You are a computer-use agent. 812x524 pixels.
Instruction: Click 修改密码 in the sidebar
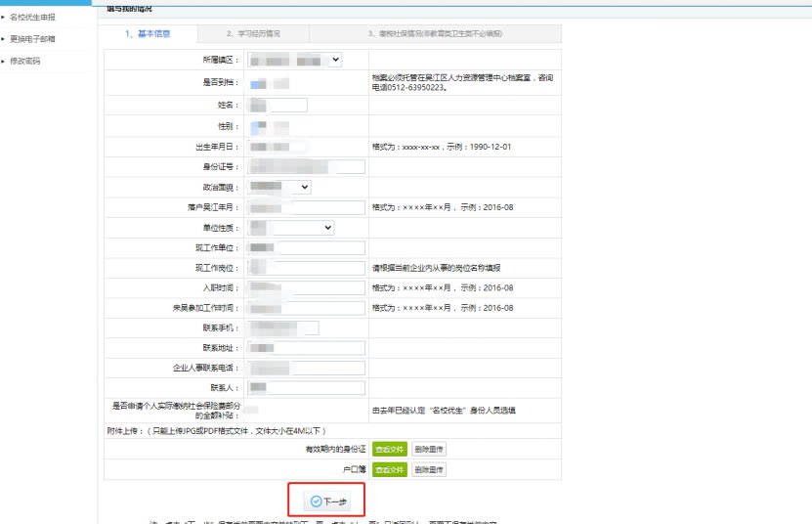[x=26, y=61]
